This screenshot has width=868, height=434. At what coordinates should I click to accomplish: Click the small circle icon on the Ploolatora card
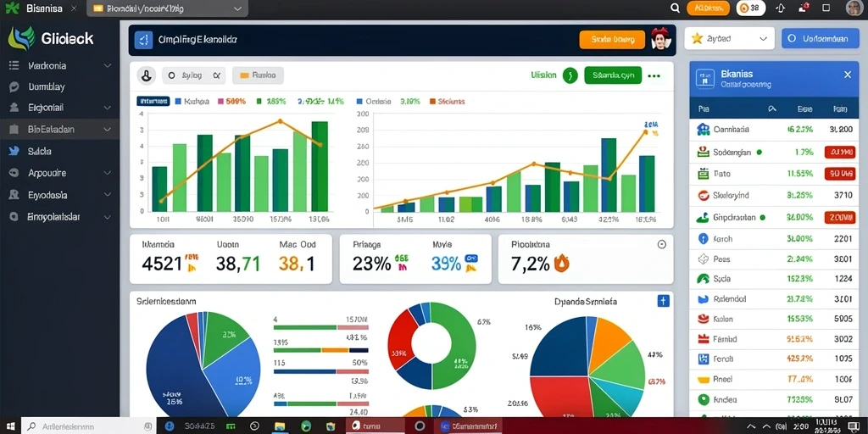coord(661,244)
